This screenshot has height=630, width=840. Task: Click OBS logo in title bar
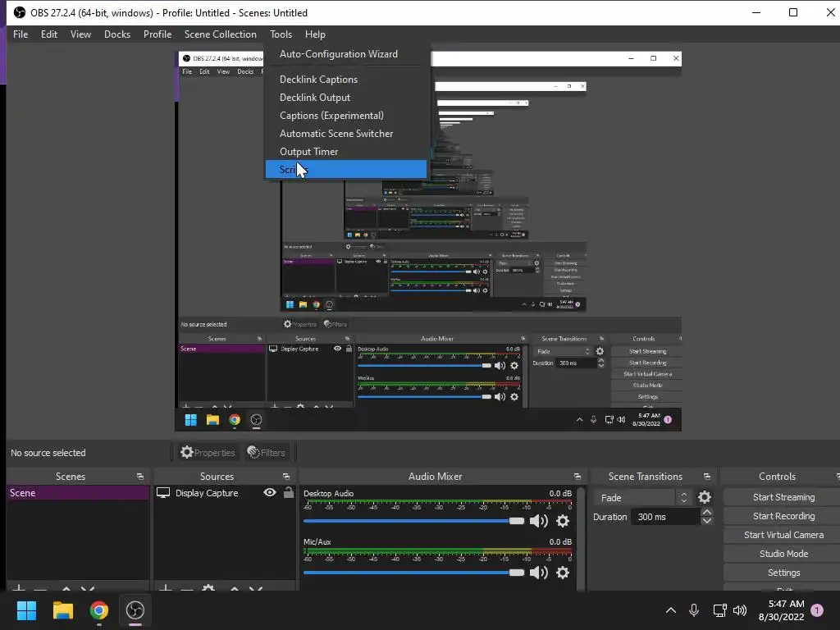(20, 12)
